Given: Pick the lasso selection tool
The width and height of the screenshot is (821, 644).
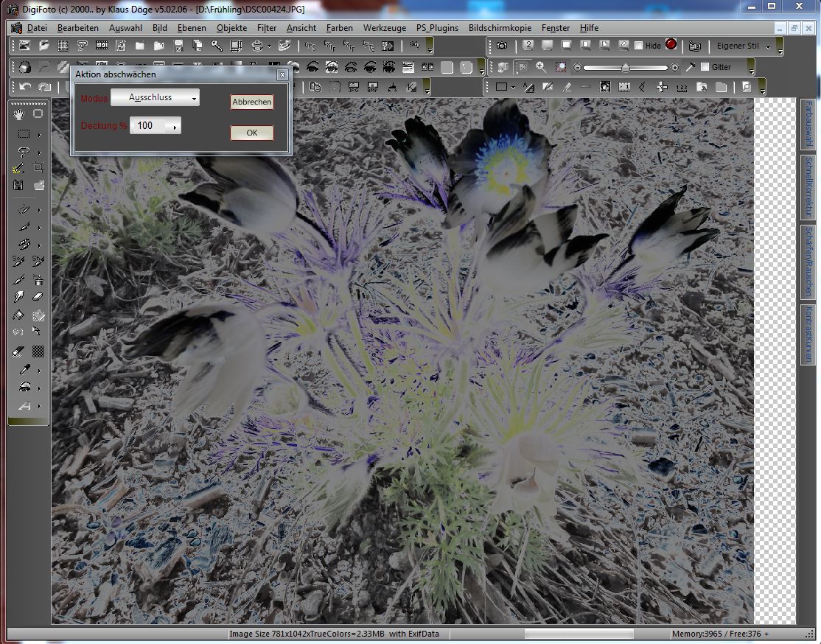Looking at the screenshot, I should [x=23, y=151].
